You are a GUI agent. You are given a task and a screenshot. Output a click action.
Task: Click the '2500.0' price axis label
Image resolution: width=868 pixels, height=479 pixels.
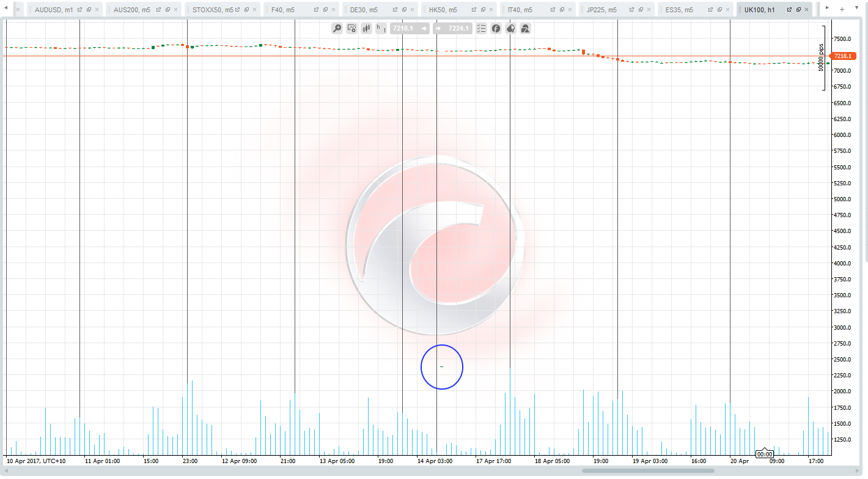pyautogui.click(x=842, y=359)
